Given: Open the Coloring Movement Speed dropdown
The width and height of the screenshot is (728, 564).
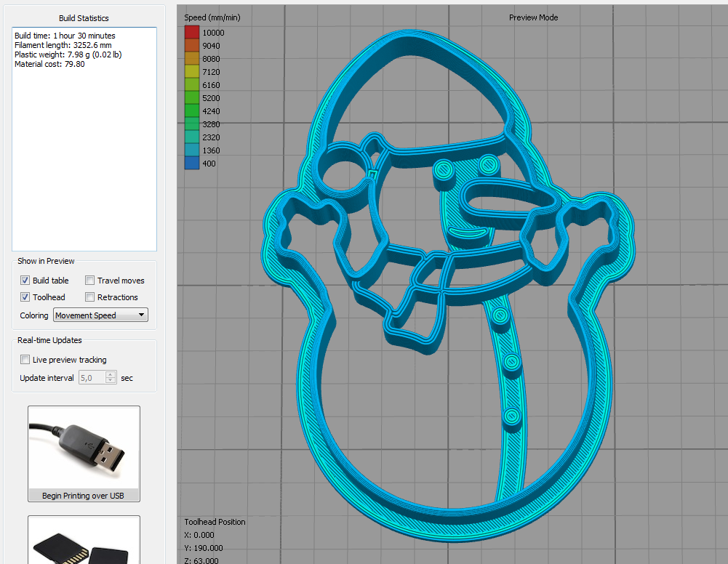Looking at the screenshot, I should [101, 315].
